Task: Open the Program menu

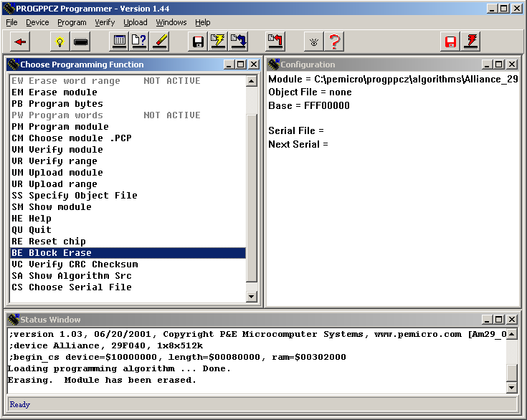Action: click(x=72, y=22)
